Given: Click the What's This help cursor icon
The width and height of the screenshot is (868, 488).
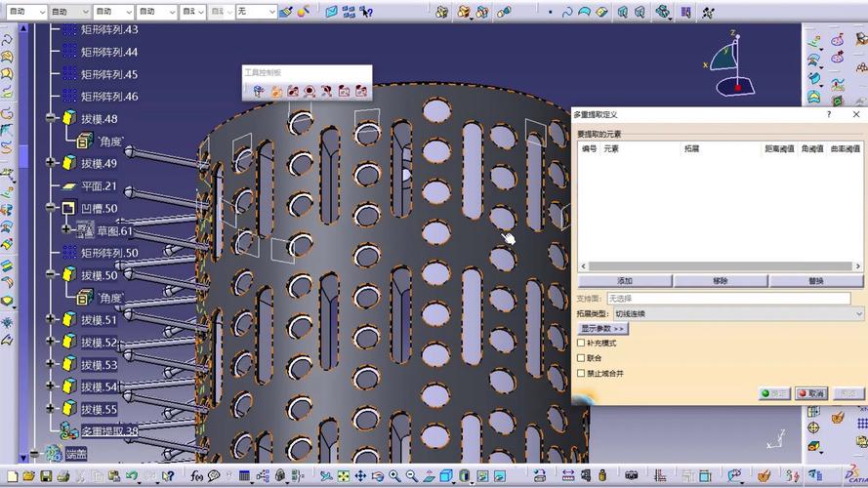Looking at the screenshot, I should pyautogui.click(x=168, y=476).
